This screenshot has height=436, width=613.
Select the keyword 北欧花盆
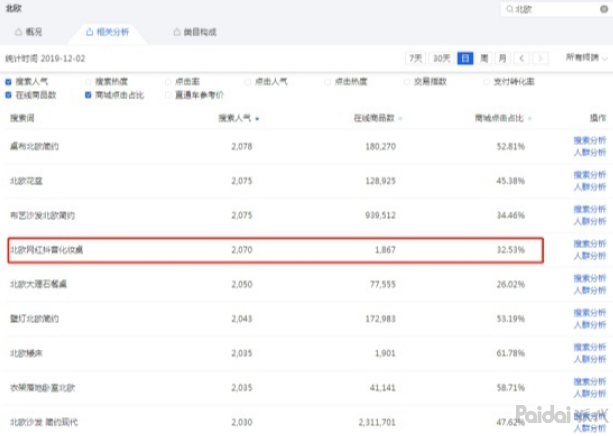[x=26, y=181]
